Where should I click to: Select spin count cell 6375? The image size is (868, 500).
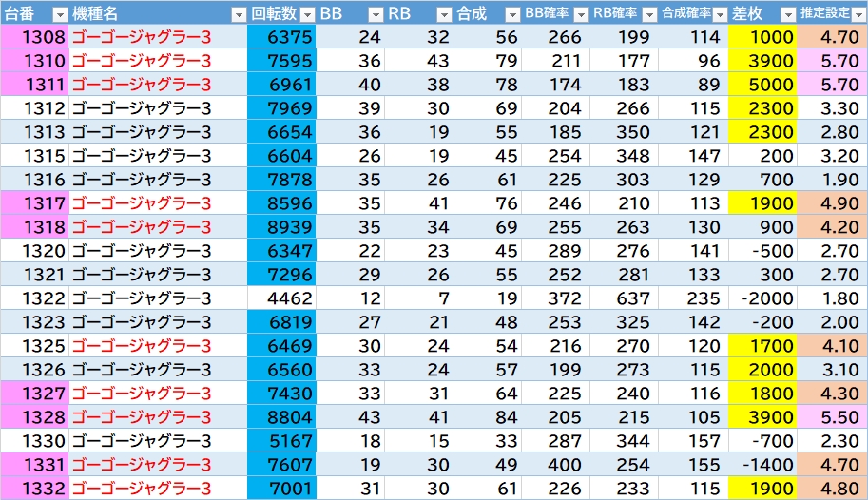[281, 36]
